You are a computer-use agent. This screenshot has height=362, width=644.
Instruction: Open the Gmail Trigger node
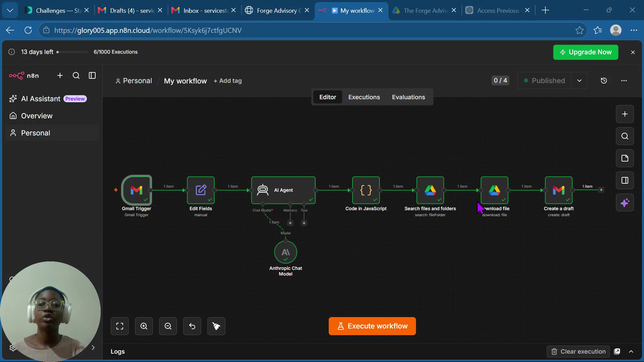137,190
